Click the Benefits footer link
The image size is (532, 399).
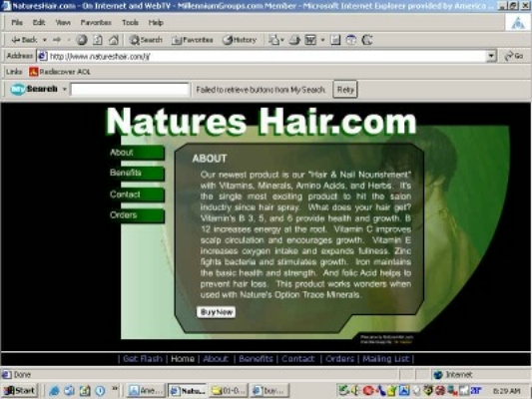coord(256,359)
